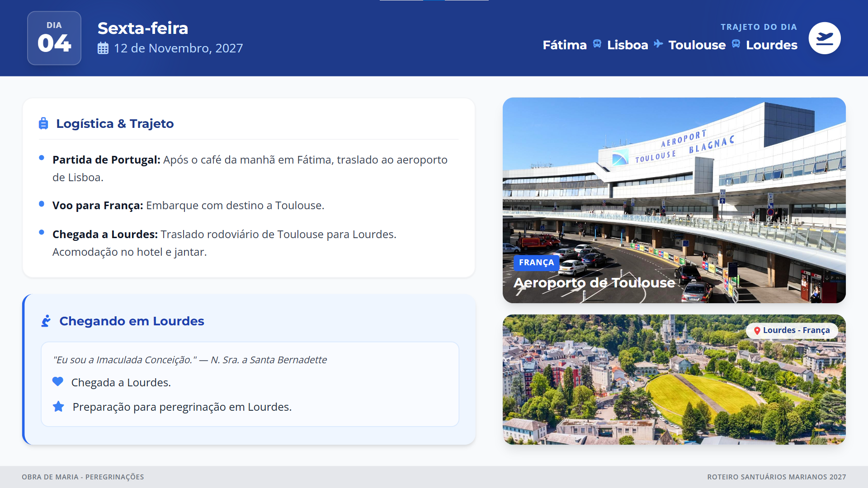
Task: Open the Lourdes aerial view photo
Action: pyautogui.click(x=674, y=389)
